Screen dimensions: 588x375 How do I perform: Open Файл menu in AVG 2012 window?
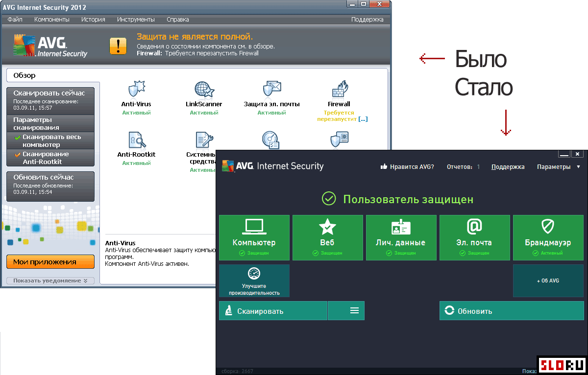tap(15, 20)
